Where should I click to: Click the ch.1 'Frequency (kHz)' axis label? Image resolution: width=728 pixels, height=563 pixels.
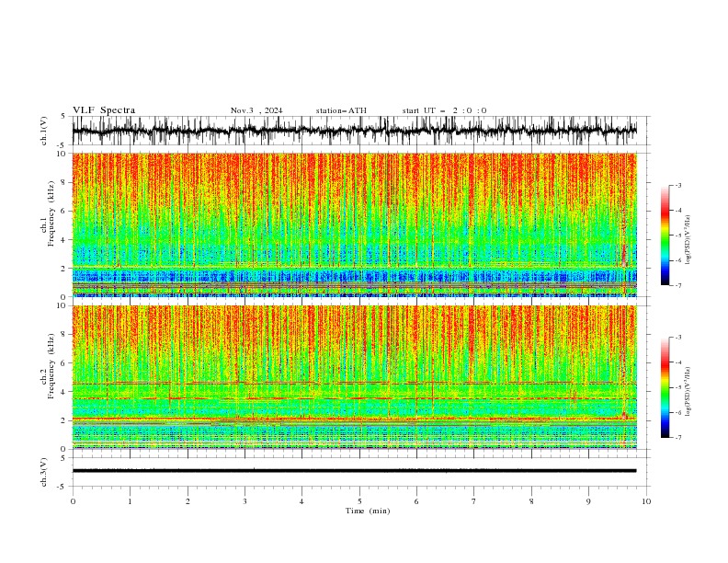click(x=51, y=213)
